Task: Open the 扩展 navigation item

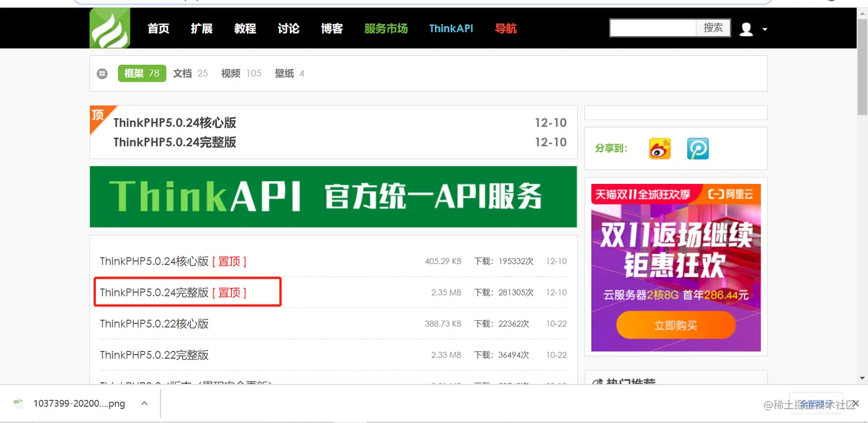Action: pyautogui.click(x=201, y=29)
